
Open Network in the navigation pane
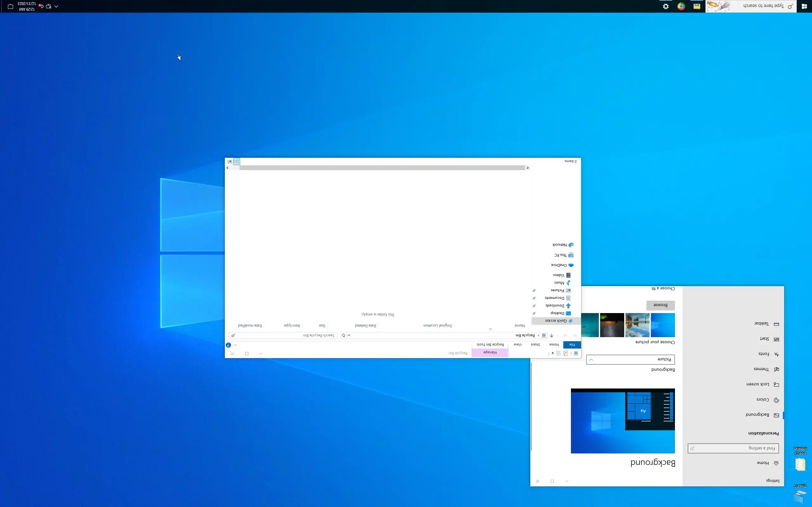pos(560,245)
